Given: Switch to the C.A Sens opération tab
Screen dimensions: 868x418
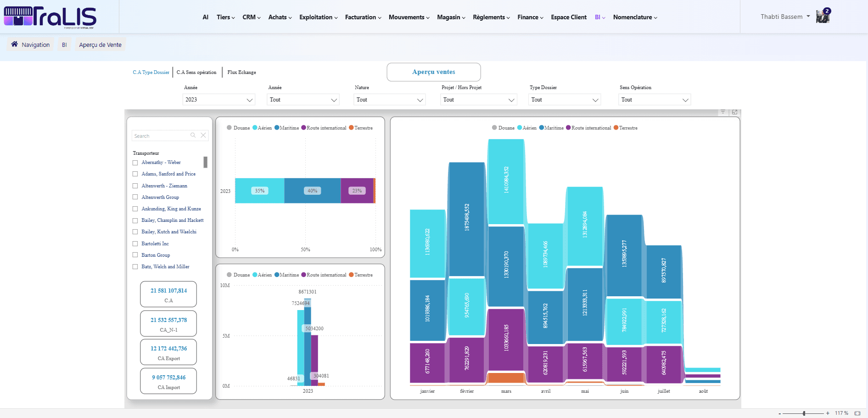Looking at the screenshot, I should [196, 73].
